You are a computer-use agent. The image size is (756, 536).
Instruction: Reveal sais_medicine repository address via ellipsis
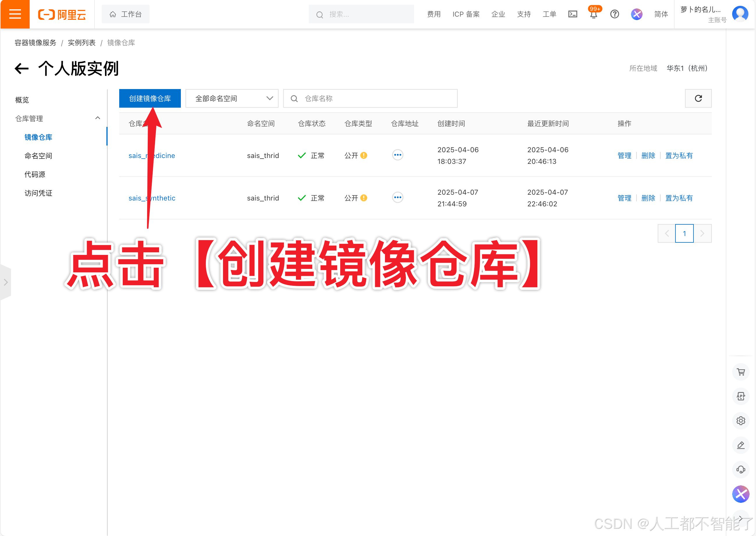[397, 155]
